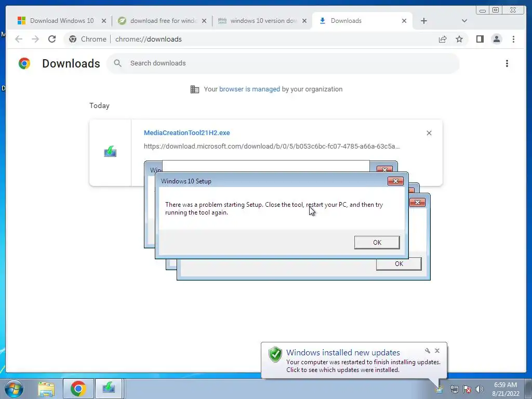Close the back-right setup dialog
This screenshot has height=399, width=532.
tap(417, 203)
